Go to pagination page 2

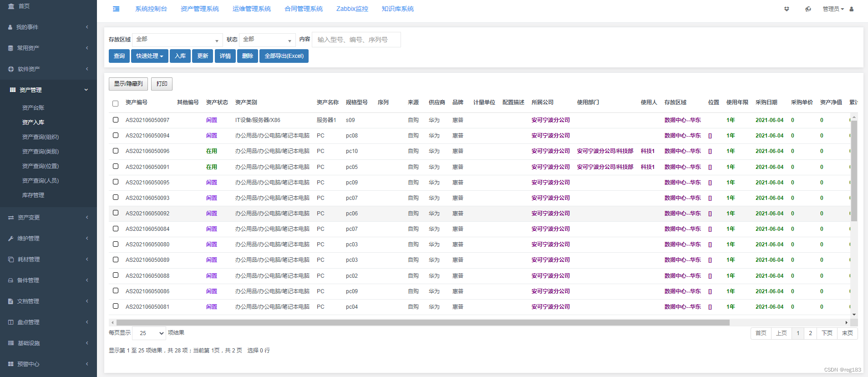pos(810,333)
